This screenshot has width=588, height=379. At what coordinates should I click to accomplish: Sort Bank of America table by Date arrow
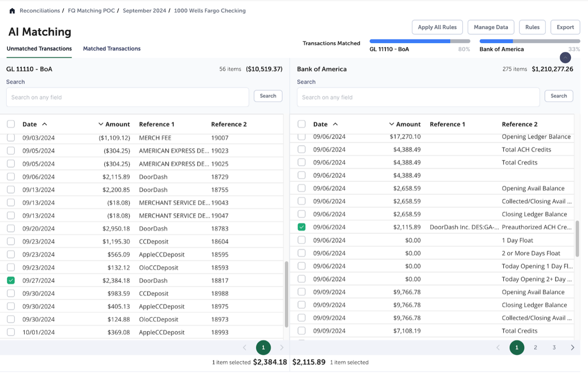(x=335, y=124)
